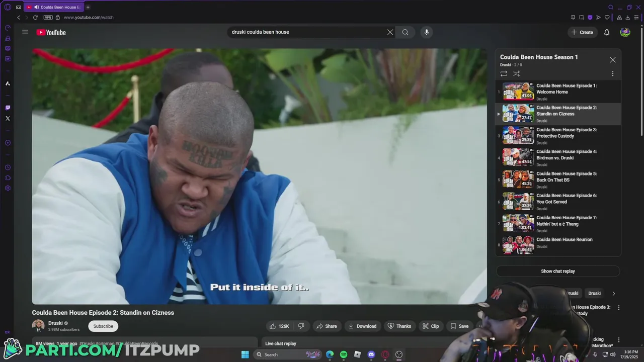The image size is (644, 362).
Task: Open browser downloads icon
Action: [x=627, y=17]
